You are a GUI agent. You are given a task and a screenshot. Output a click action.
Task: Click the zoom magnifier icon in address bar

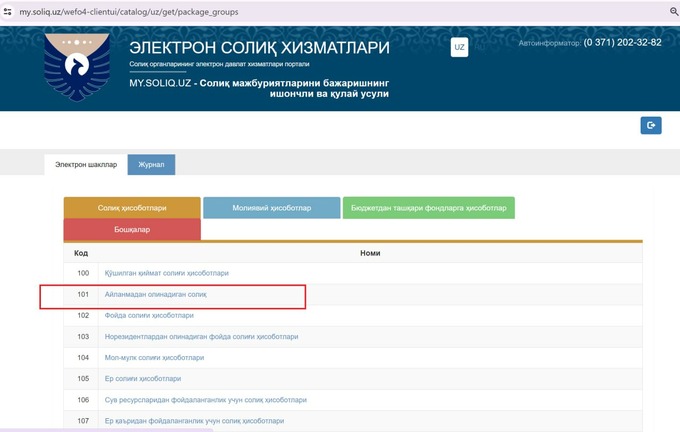[674, 11]
